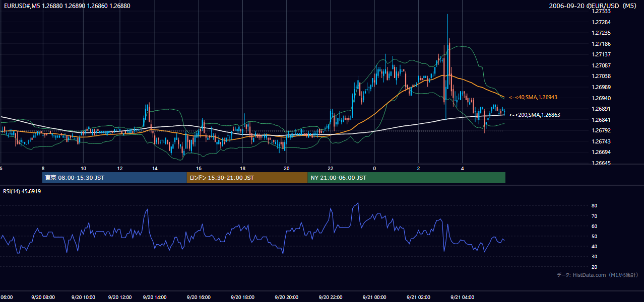This screenshot has width=644, height=302.
Task: Click bottom time label 9/21 00:00
Action: click(x=374, y=297)
